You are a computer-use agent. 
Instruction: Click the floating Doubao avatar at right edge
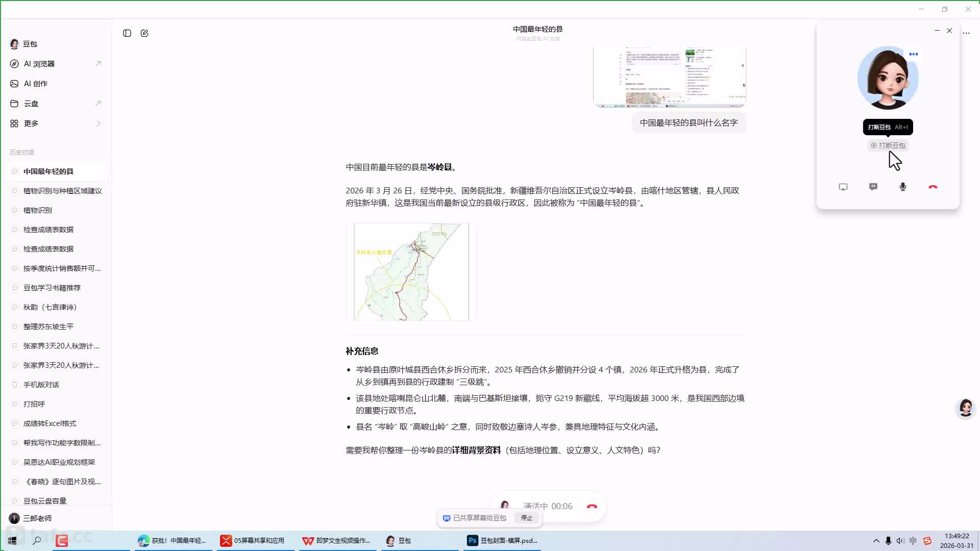click(x=966, y=408)
